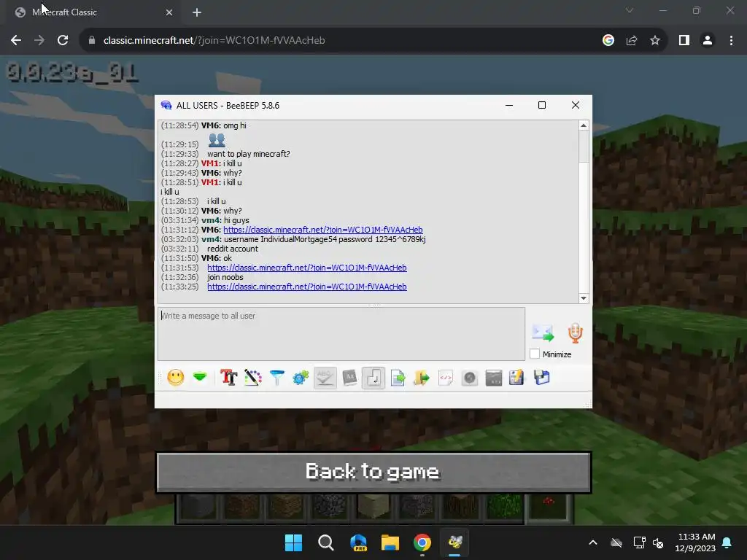Focus the Write a message to all user field
747x560 pixels.
[x=341, y=334]
